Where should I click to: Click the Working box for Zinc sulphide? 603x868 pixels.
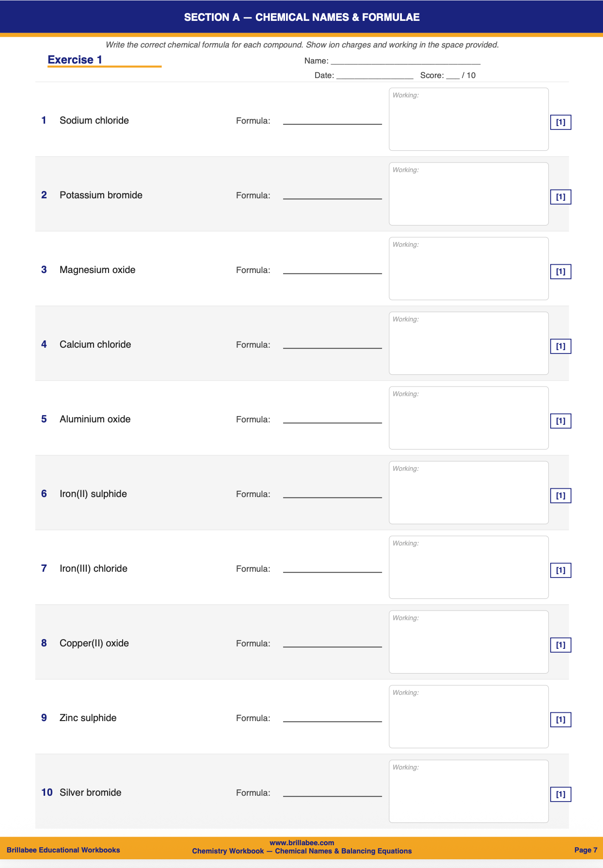pyautogui.click(x=468, y=717)
